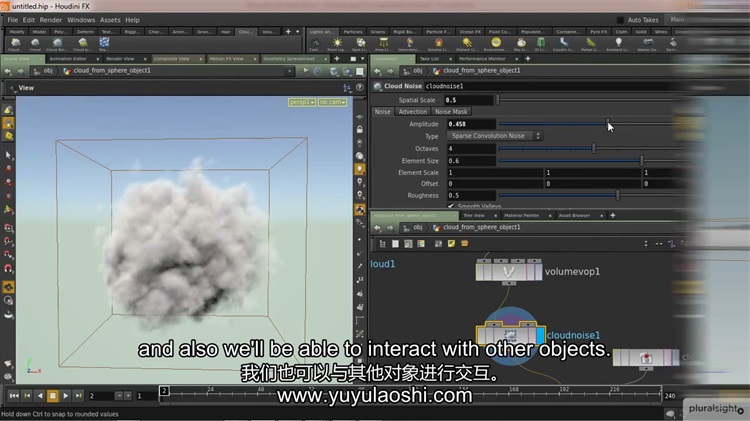Image resolution: width=750 pixels, height=421 pixels.
Task: Open the Render menu
Action: (x=51, y=20)
